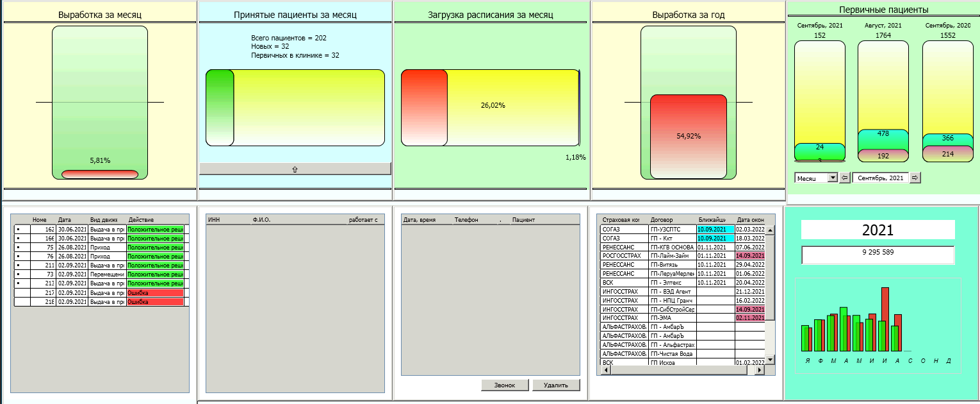Screen dimensions: 980x404
Task: Select the РОСГОССТРАХ row in insurance table
Action: pyautogui.click(x=620, y=256)
